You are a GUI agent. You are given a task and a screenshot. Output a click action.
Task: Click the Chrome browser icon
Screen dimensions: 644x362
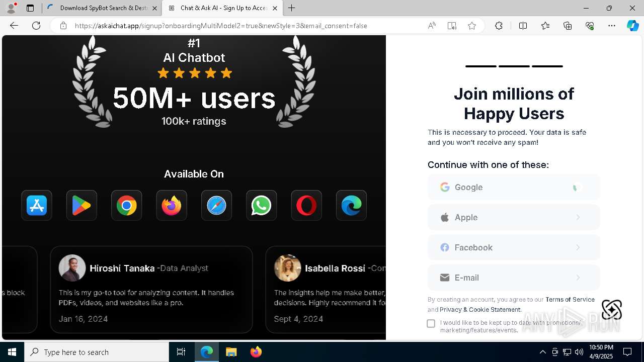pyautogui.click(x=126, y=206)
